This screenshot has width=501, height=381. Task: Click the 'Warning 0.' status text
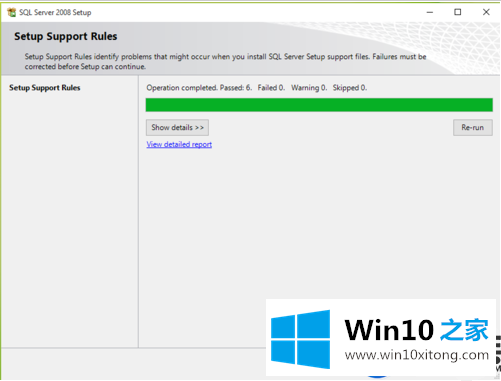pos(309,88)
